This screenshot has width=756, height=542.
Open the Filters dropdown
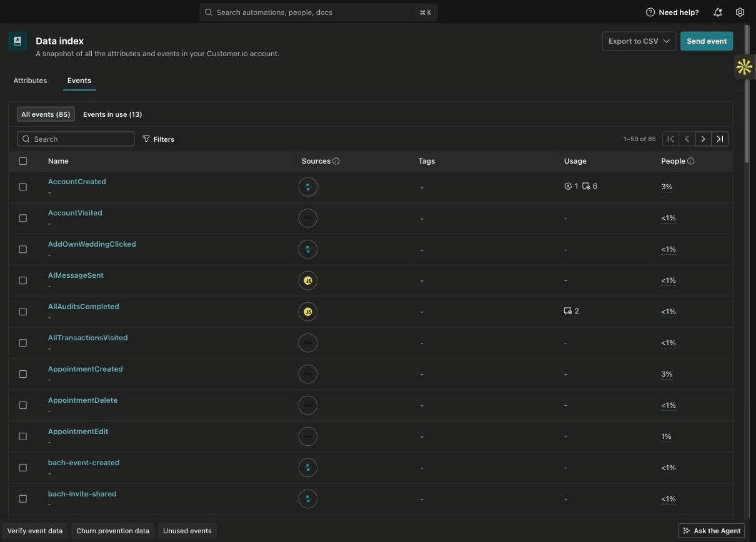pyautogui.click(x=159, y=139)
